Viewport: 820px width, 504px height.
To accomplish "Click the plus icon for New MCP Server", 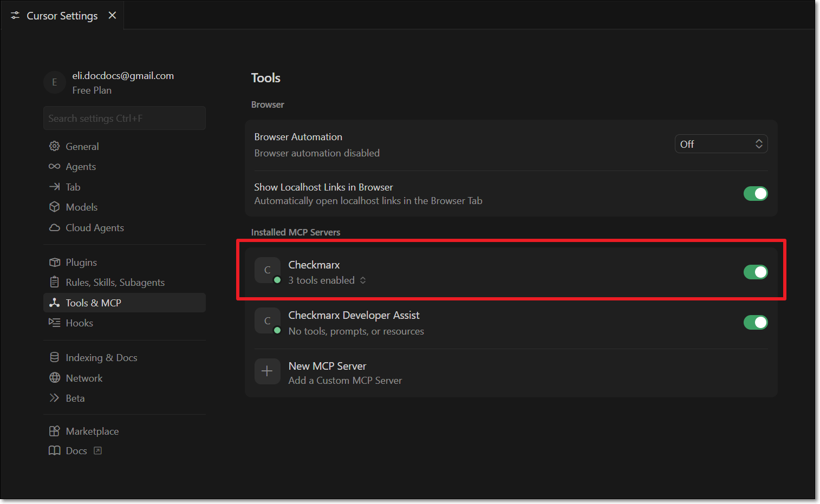I will pos(267,371).
